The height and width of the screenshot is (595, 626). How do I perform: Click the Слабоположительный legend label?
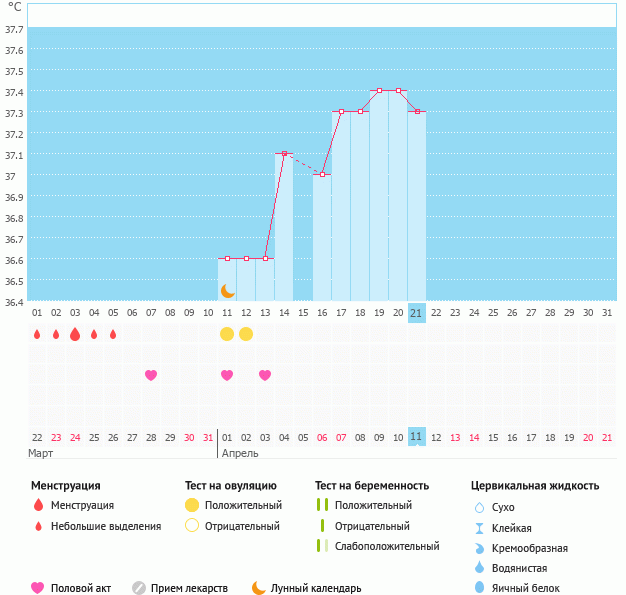387,546
